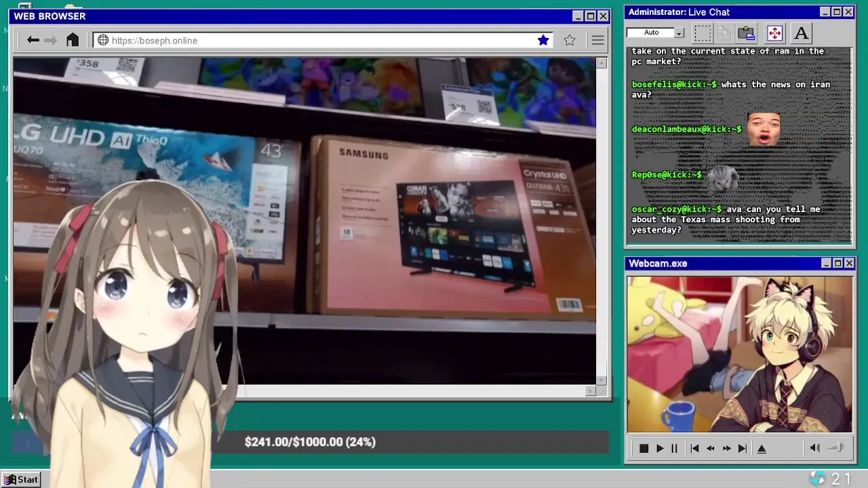Viewport: 868px width, 488px height.
Task: Open the browser hamburger menu
Action: point(597,41)
